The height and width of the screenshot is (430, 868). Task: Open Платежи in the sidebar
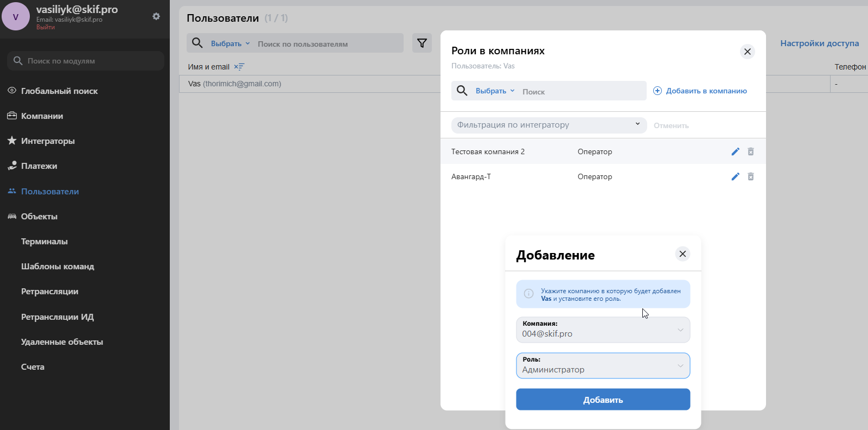point(39,166)
